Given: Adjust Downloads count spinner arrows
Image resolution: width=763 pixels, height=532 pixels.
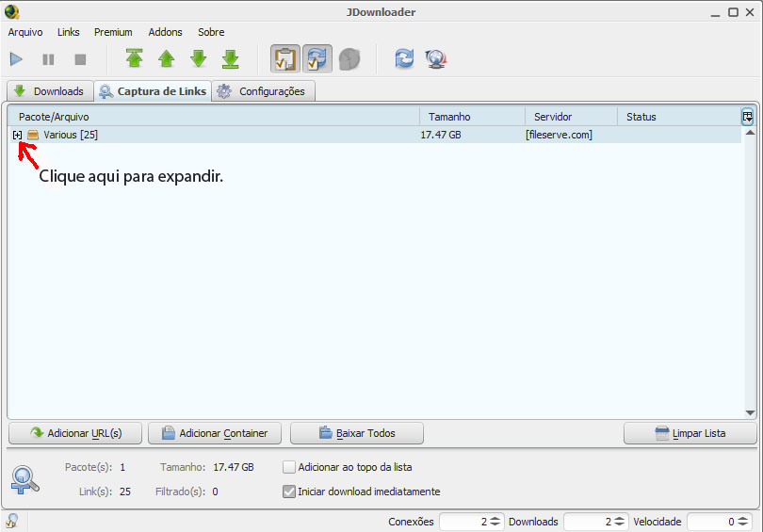Looking at the screenshot, I should pyautogui.click(x=619, y=522).
